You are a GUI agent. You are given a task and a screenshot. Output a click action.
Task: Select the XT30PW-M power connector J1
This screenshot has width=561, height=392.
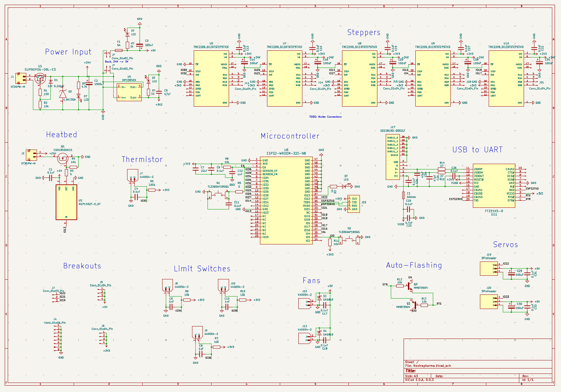21,79
